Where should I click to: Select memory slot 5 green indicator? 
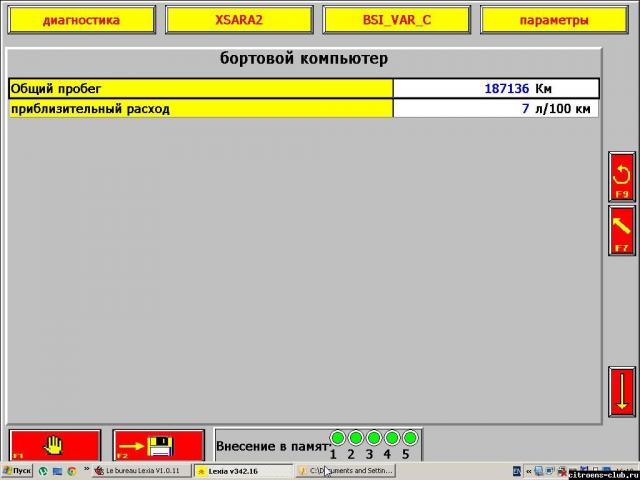pyautogui.click(x=409, y=438)
